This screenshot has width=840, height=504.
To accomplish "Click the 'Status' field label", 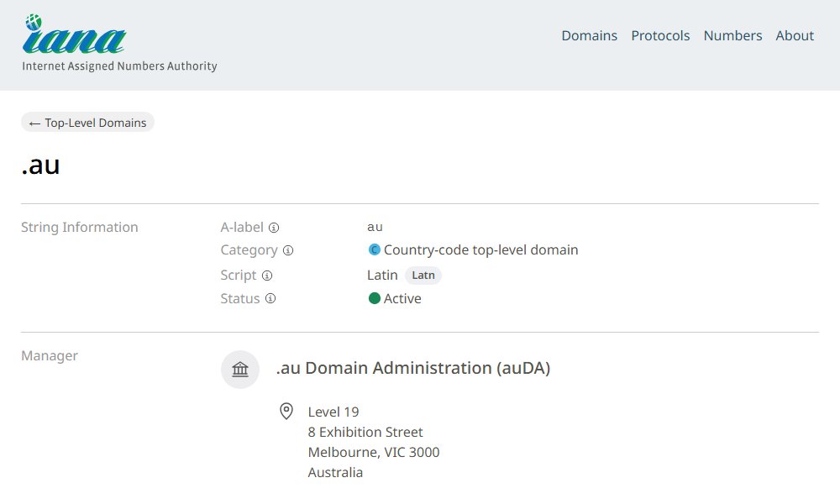I will tap(240, 298).
